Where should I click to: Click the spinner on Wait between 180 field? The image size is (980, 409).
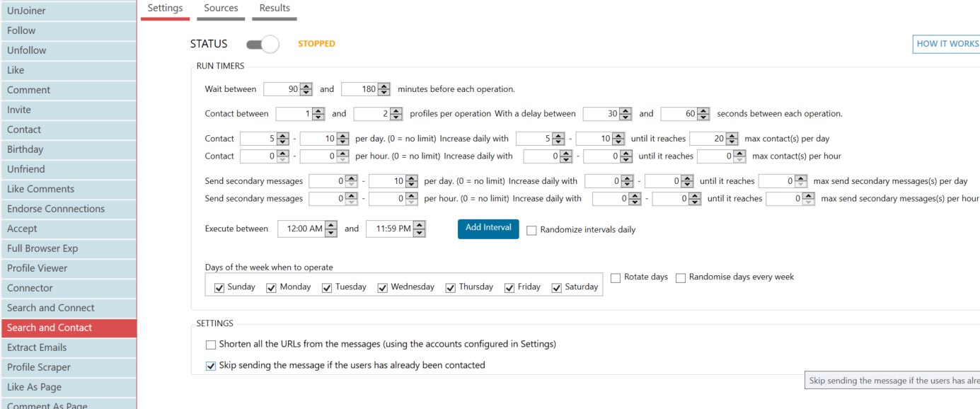click(384, 89)
